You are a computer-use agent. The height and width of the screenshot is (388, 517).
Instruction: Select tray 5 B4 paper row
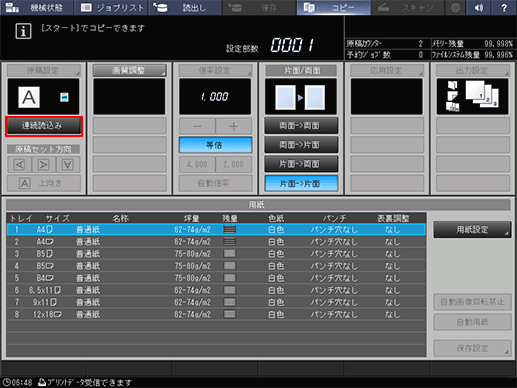216,278
